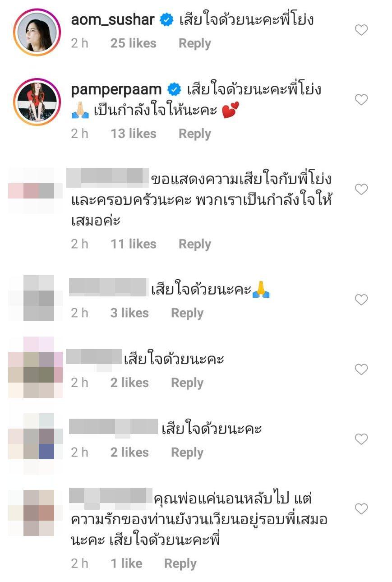Open pamperpaam profile via username
Screen dimensions: 392x582
(x=117, y=89)
